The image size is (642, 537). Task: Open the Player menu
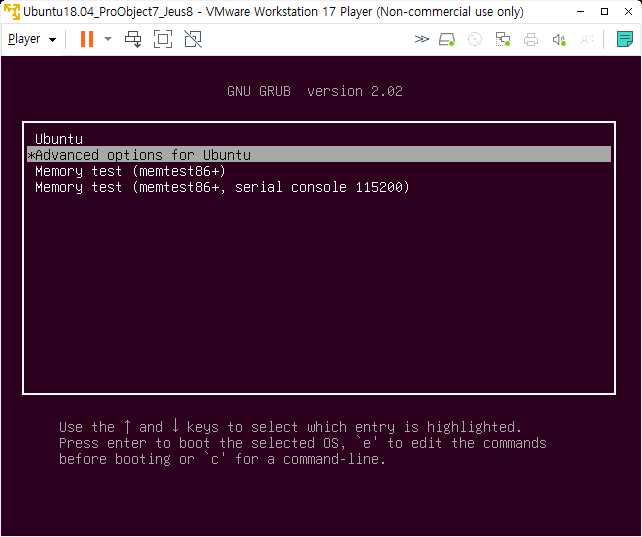tap(32, 39)
